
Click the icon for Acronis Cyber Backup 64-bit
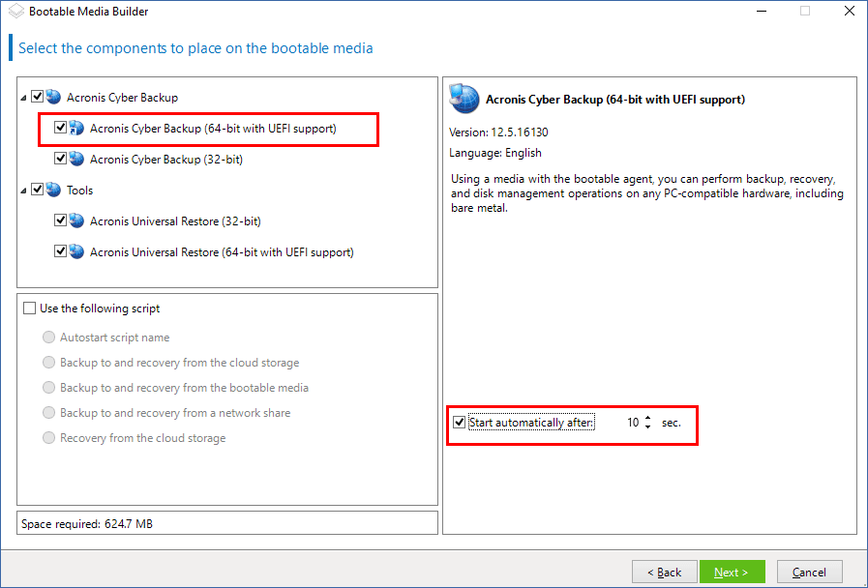[76, 128]
